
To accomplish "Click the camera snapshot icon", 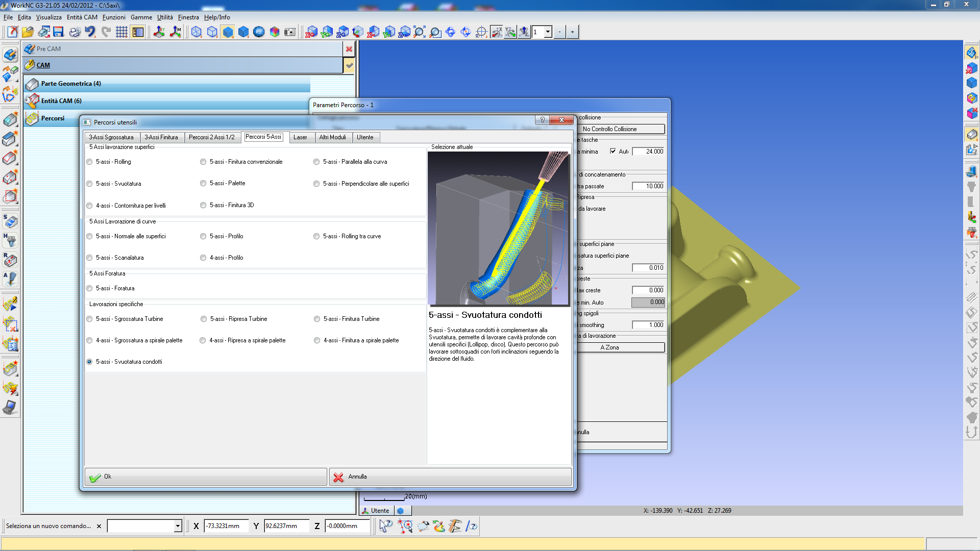I will pos(290,32).
